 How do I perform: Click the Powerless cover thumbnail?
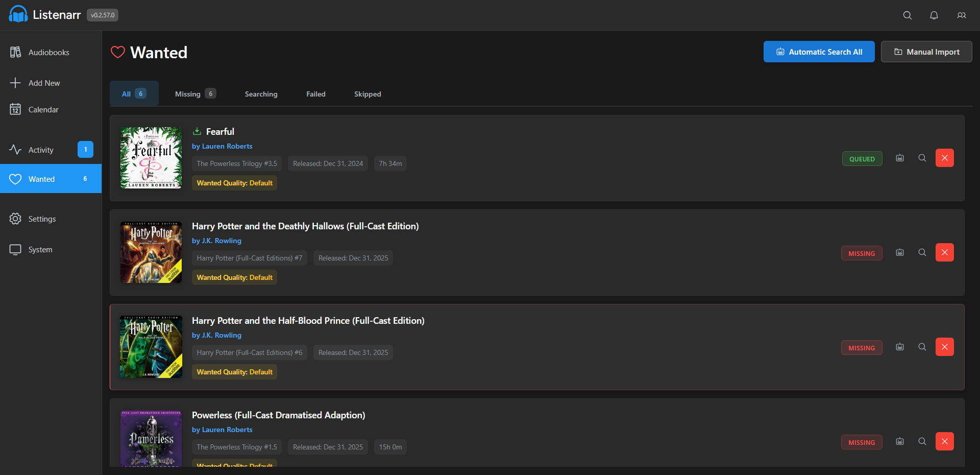coord(151,439)
